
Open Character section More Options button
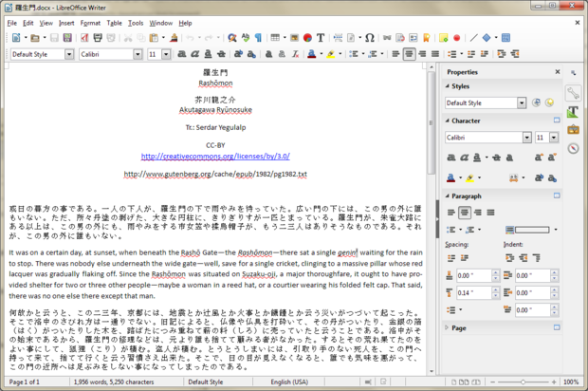point(557,121)
